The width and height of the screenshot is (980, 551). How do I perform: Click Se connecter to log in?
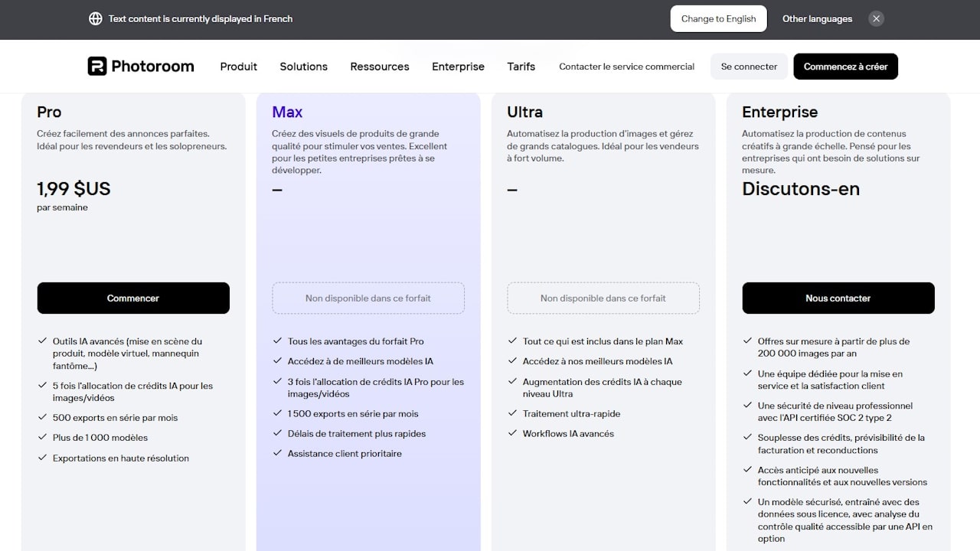749,67
